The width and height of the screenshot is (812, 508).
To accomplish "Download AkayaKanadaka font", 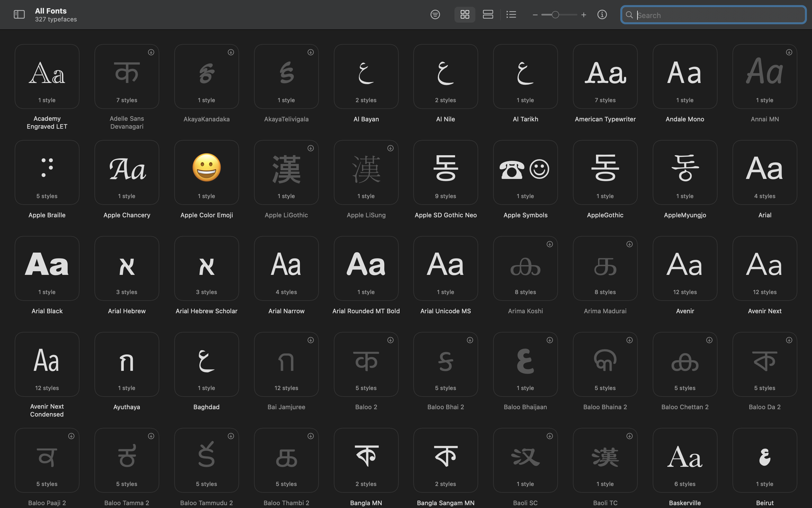I will pyautogui.click(x=231, y=52).
